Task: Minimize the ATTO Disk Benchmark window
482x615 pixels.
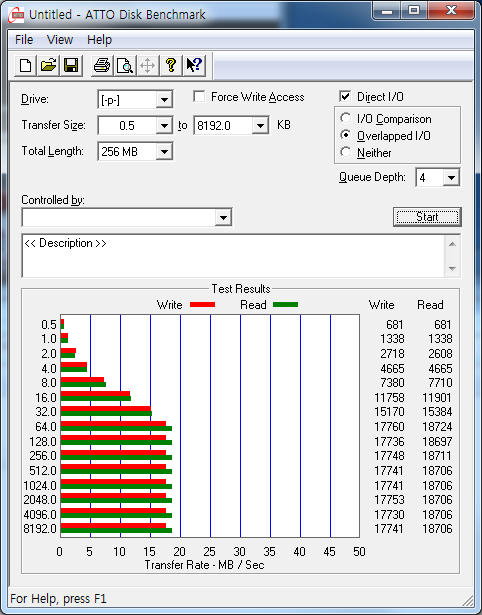Action: pos(387,11)
